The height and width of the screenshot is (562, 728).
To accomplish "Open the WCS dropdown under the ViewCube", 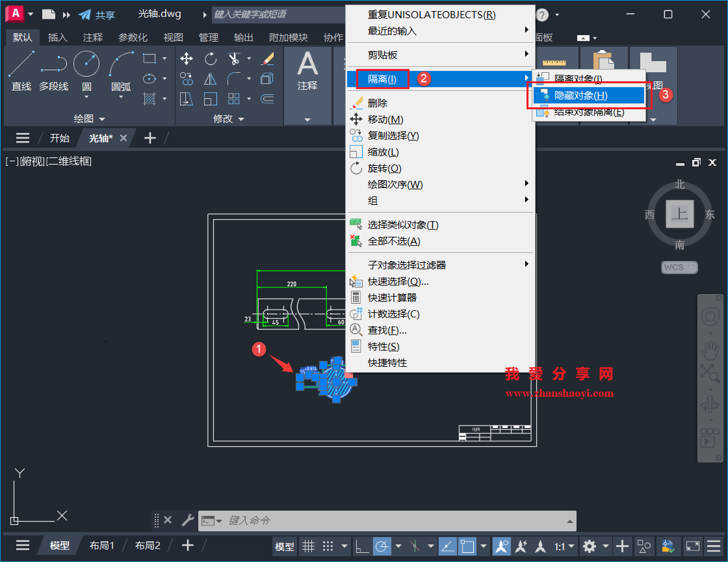I will (x=679, y=267).
